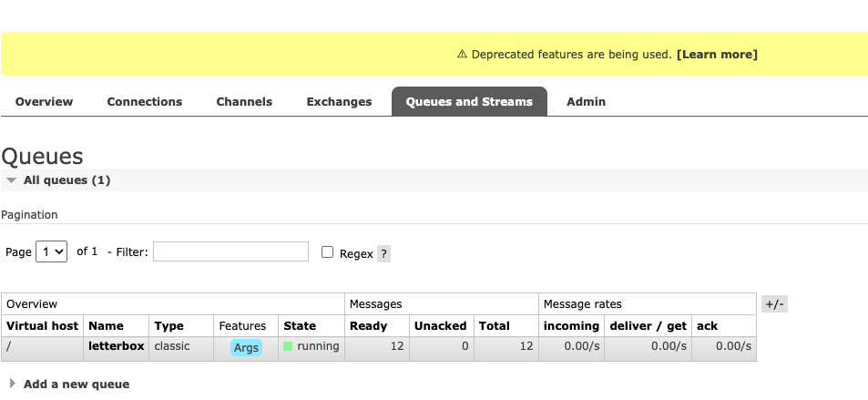This screenshot has width=868, height=400.
Task: Open the Exchanges tab
Action: (340, 102)
